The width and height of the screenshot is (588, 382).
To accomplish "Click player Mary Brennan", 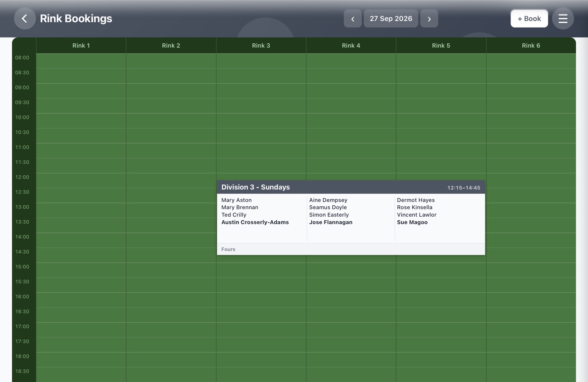I will pyautogui.click(x=240, y=208).
